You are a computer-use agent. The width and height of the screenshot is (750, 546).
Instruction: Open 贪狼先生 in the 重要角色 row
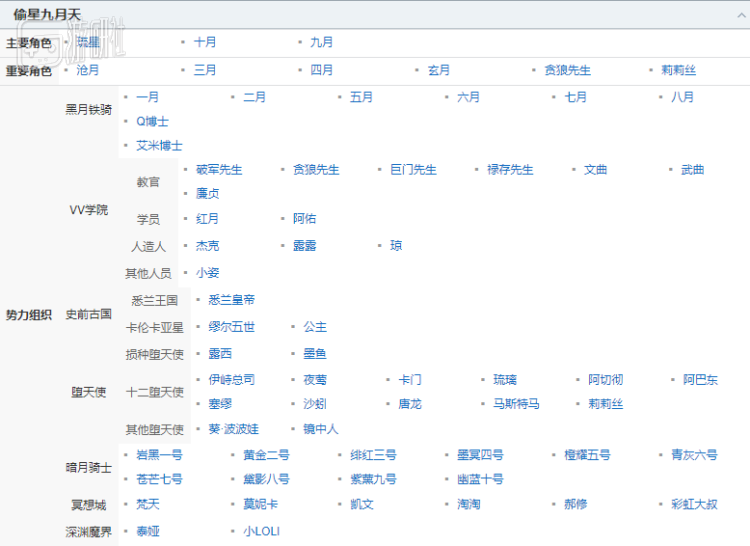(567, 70)
